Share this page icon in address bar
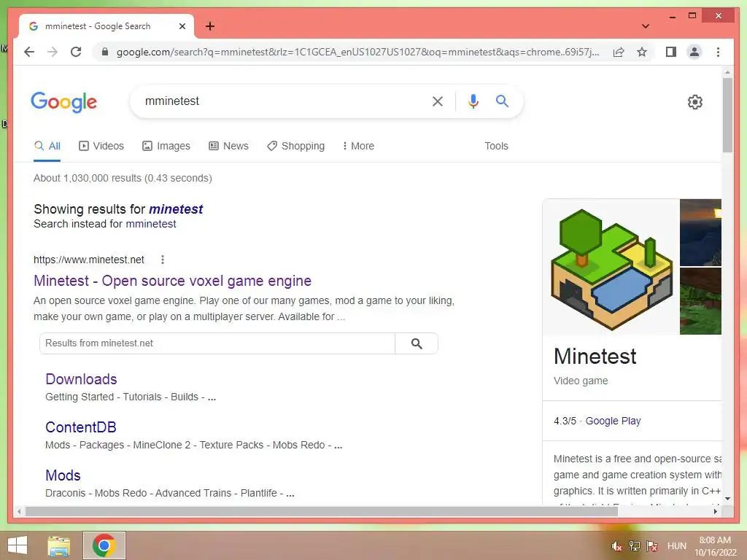Viewport: 747px width, 560px height. click(x=619, y=52)
